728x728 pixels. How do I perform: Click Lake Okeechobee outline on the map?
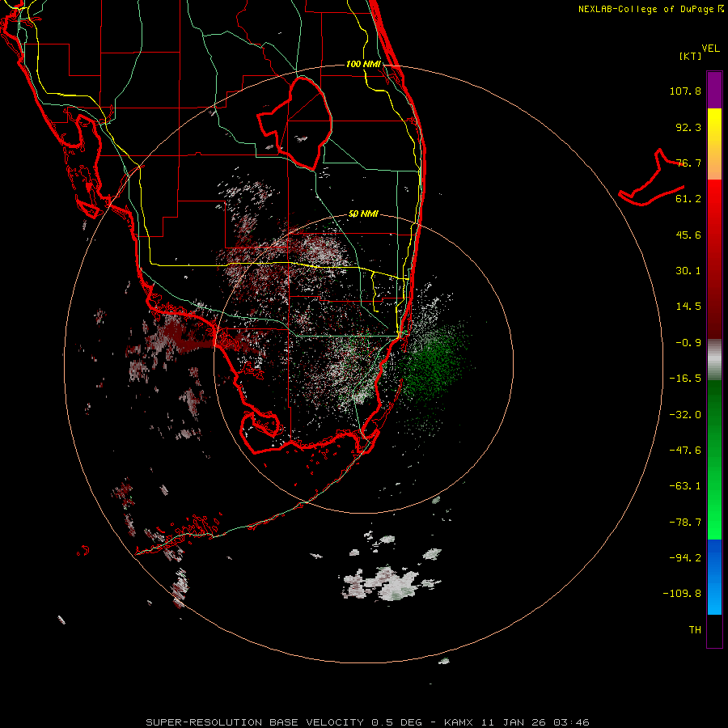[294, 123]
